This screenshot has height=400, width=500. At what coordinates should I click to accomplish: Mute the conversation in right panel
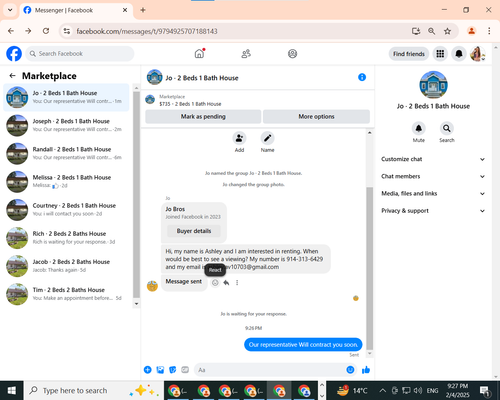point(419,128)
